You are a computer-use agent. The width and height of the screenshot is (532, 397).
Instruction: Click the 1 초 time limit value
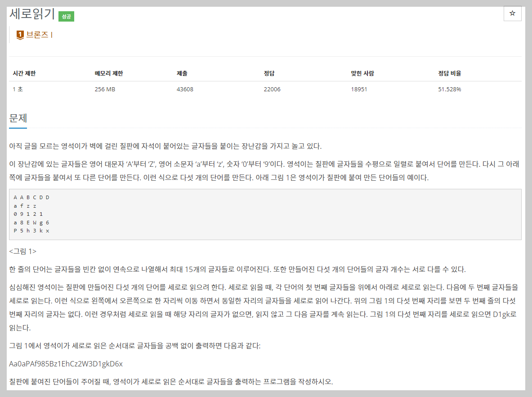pos(18,89)
